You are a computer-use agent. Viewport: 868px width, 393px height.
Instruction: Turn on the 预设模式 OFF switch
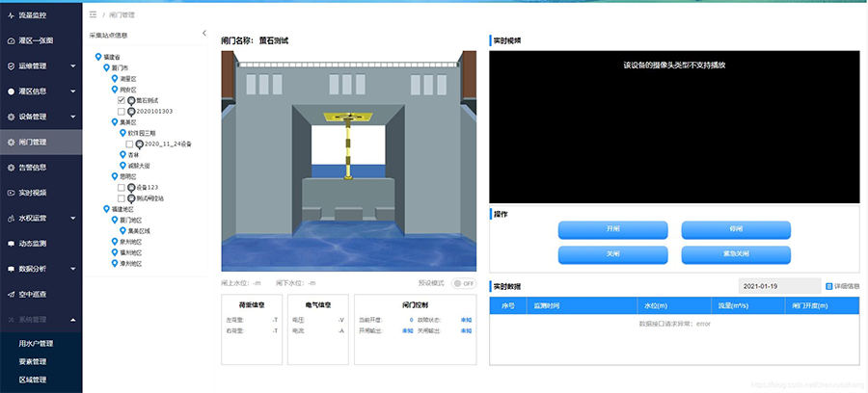pyautogui.click(x=463, y=283)
